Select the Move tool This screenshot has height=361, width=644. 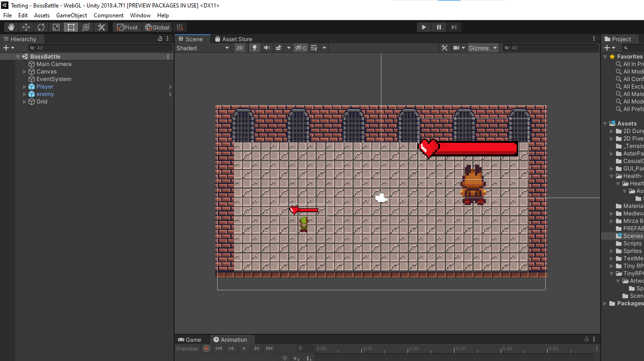point(26,27)
